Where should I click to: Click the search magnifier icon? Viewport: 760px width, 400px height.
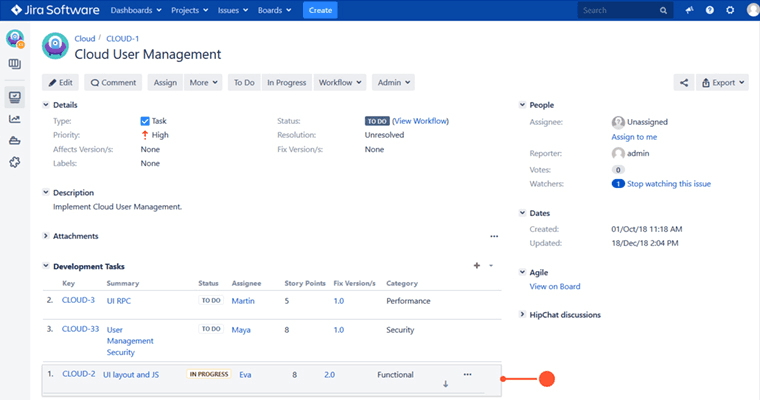[663, 10]
